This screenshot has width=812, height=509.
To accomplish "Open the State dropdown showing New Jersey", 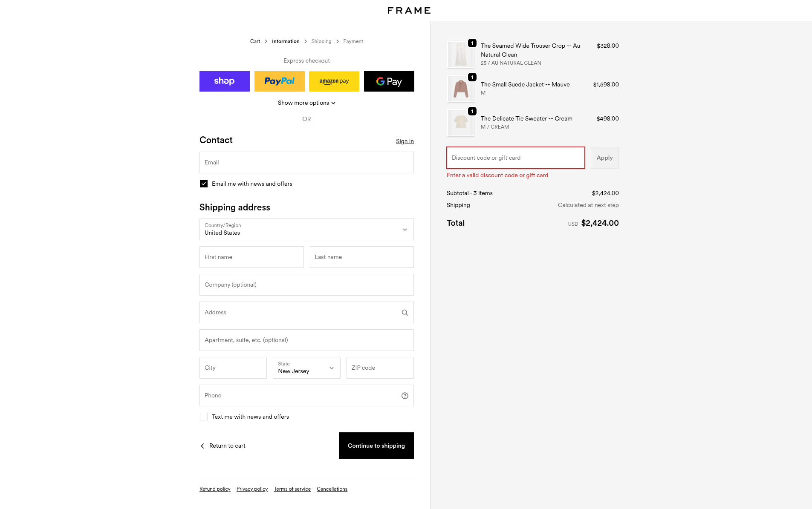I will coord(306,368).
